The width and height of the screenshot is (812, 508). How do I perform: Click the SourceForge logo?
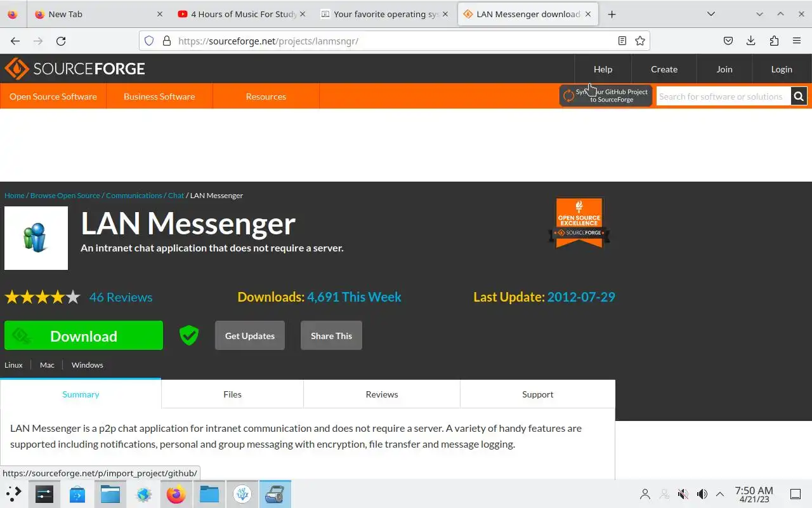click(75, 69)
